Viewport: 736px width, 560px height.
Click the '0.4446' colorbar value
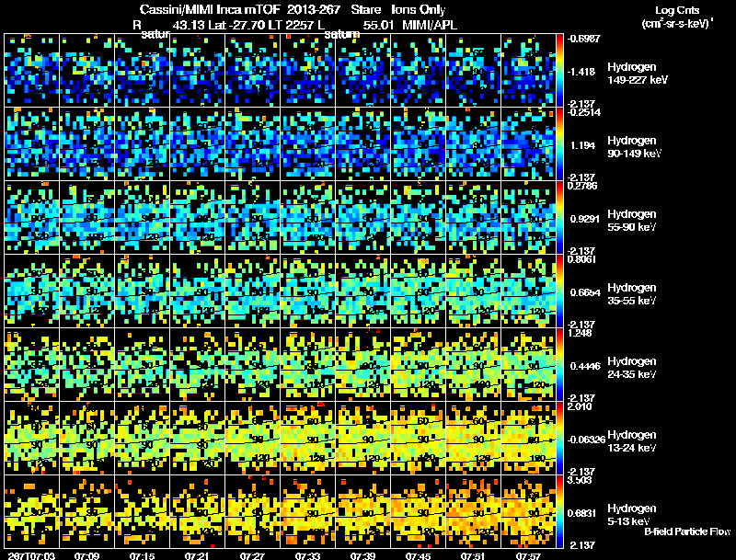tap(585, 366)
